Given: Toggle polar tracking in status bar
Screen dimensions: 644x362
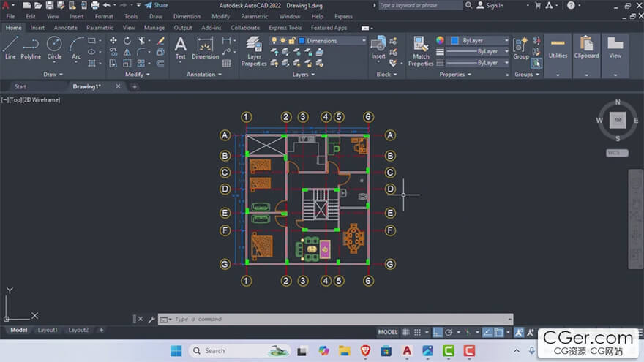Looking at the screenshot, I should pos(449,332).
